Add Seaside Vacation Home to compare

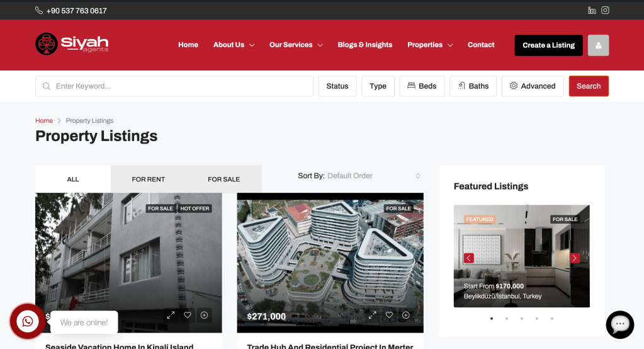pyautogui.click(x=204, y=315)
